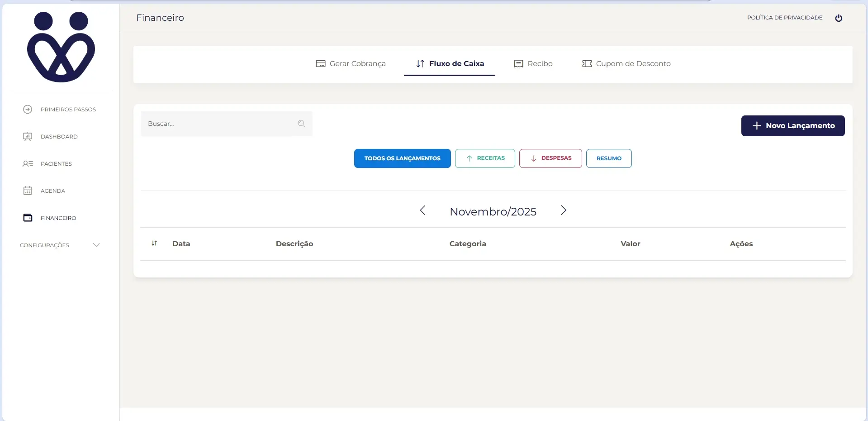Advance to next month after Novembro/2025
Viewport: 868px width, 421px height.
coord(563,210)
